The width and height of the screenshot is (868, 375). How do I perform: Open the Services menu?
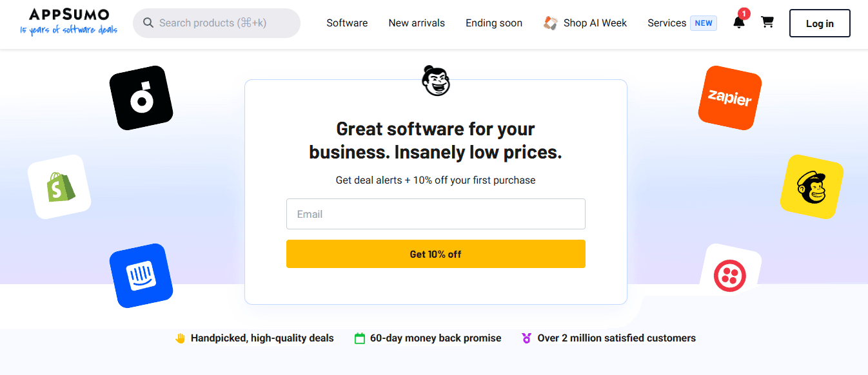[x=666, y=23]
